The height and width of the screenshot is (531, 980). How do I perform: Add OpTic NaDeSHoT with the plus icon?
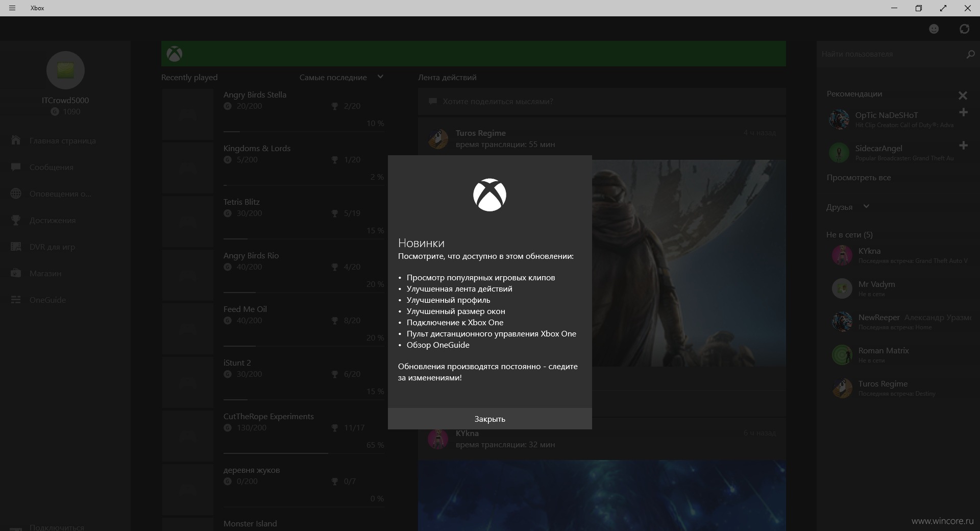point(963,112)
